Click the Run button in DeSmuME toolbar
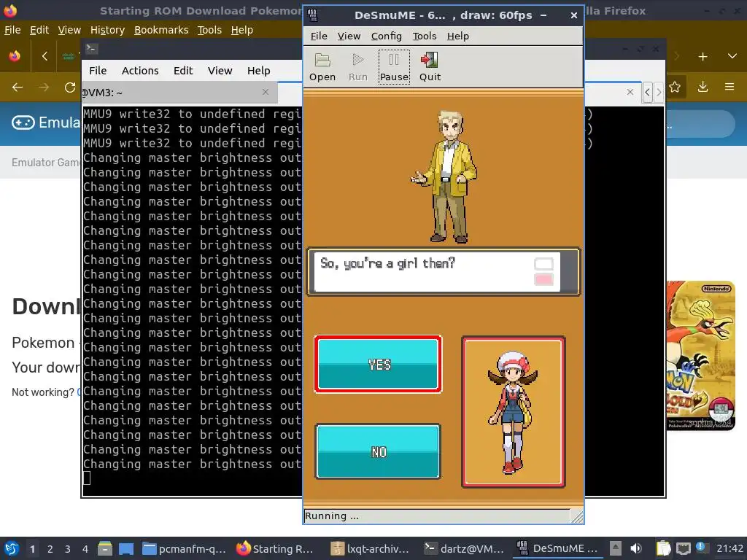 point(357,67)
